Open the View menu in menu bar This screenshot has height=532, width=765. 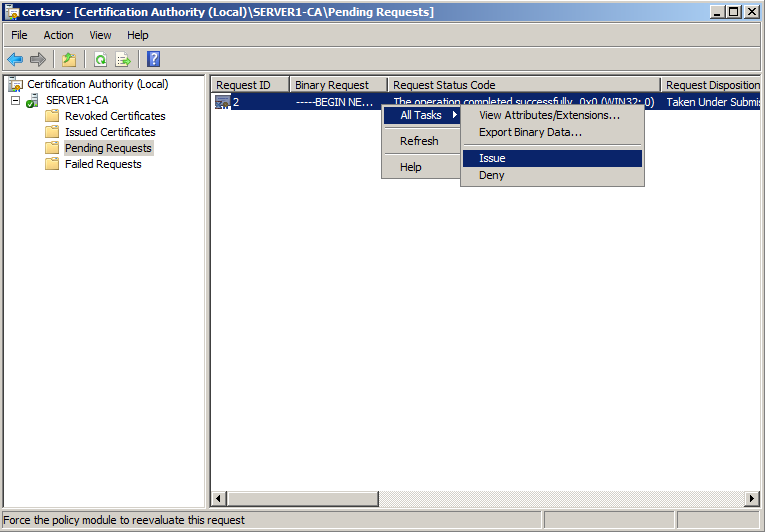click(x=101, y=35)
